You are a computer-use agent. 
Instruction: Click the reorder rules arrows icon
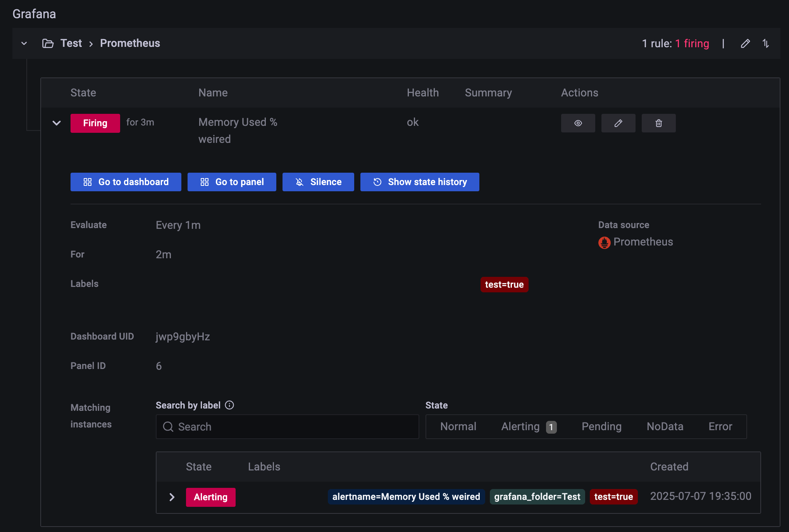click(766, 43)
